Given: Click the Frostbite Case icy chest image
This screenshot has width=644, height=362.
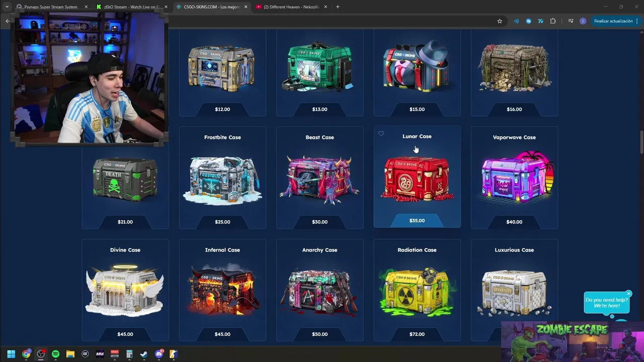Looking at the screenshot, I should 222,180.
